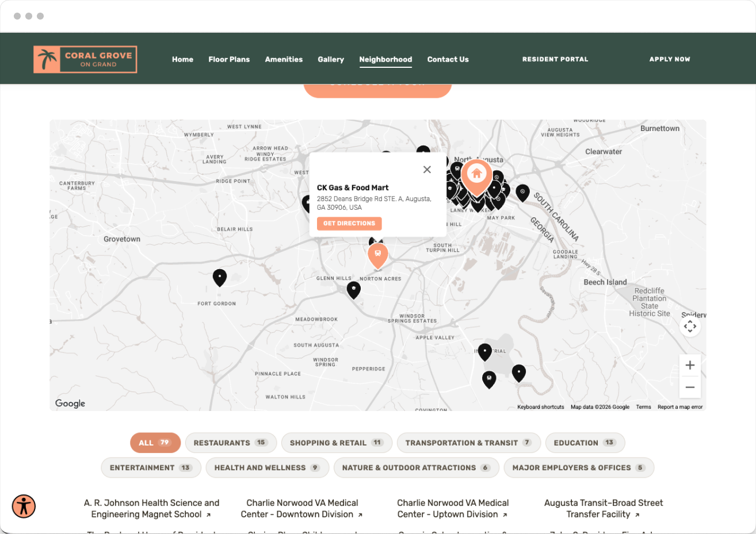
Task: Open the map camera controls button
Action: (x=690, y=326)
